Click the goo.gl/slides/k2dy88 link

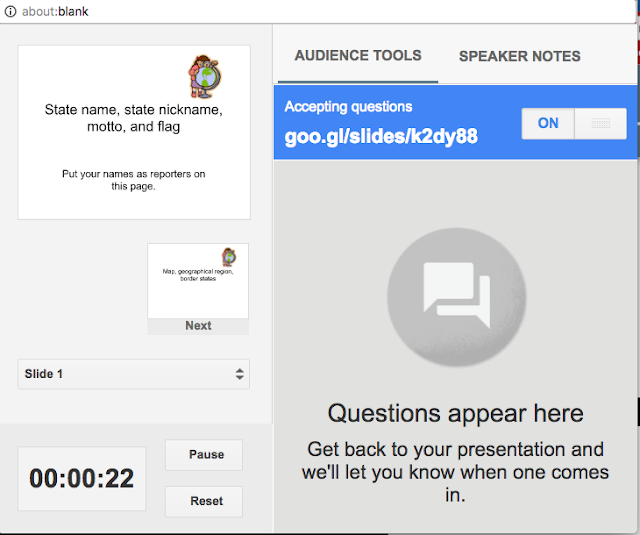381,136
